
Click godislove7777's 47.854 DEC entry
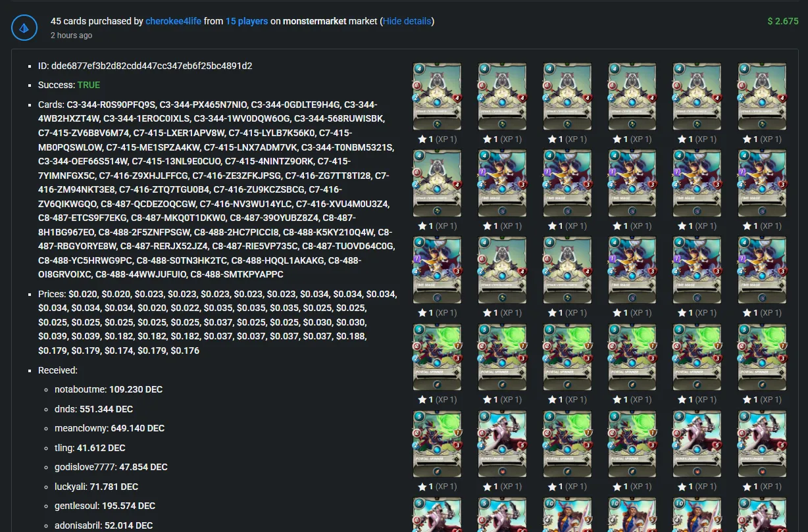pos(111,467)
